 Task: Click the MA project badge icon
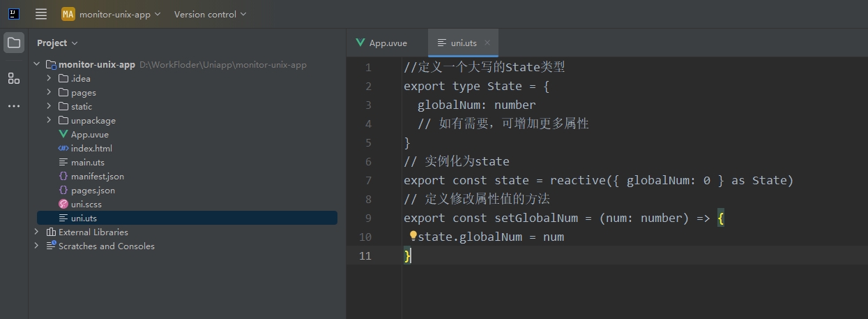pyautogui.click(x=68, y=14)
